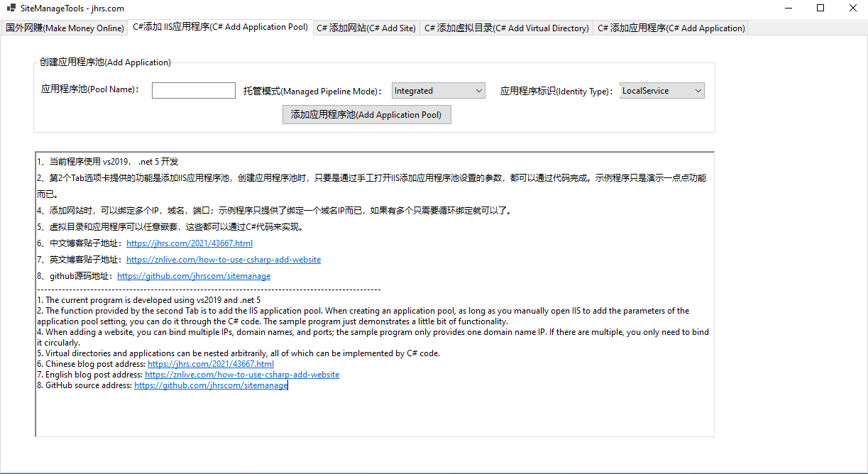Follow jhrs.com link after 'Chinese blog post address'
The height and width of the screenshot is (474, 868).
pyautogui.click(x=211, y=364)
